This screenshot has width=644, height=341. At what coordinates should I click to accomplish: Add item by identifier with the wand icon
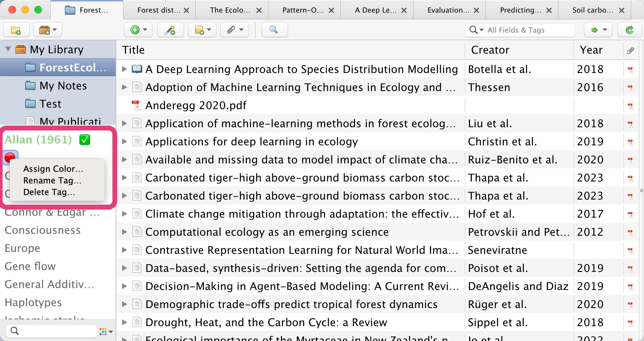coord(171,30)
